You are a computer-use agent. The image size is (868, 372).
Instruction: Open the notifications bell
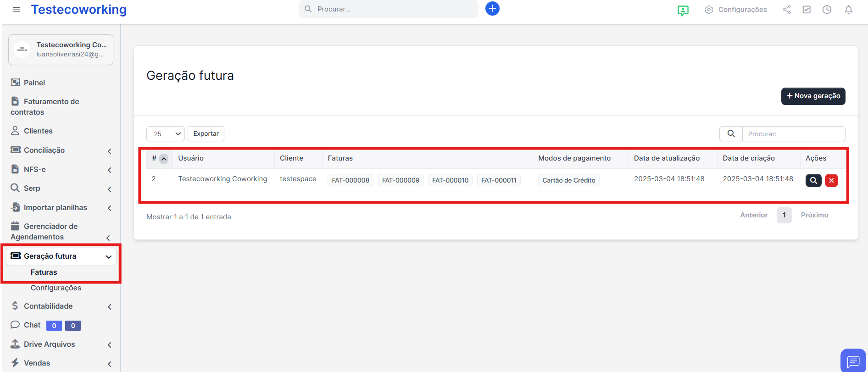(x=848, y=10)
